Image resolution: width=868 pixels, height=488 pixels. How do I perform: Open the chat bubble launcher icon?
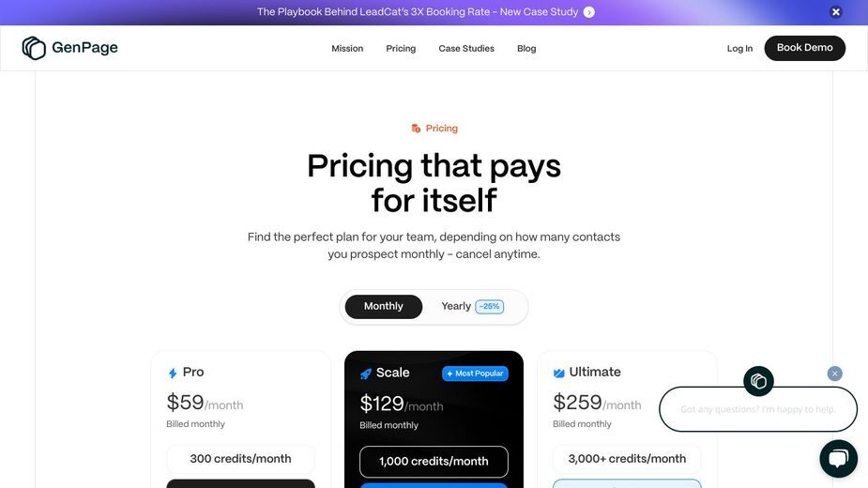[x=838, y=459]
